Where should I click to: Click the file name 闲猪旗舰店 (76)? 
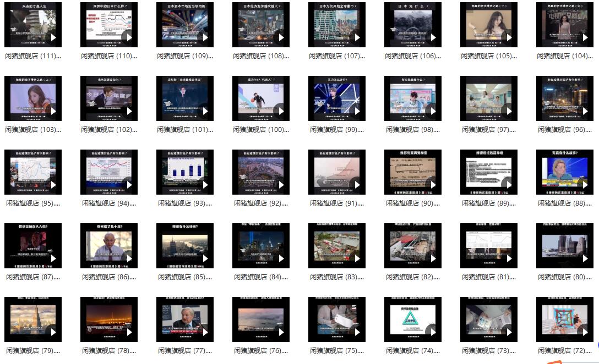point(260,351)
